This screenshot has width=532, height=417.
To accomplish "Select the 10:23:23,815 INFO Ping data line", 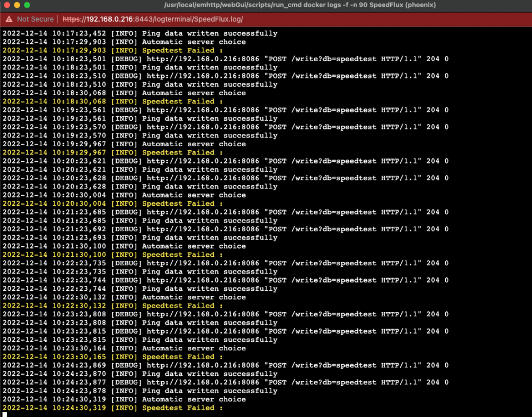I will click(140, 340).
